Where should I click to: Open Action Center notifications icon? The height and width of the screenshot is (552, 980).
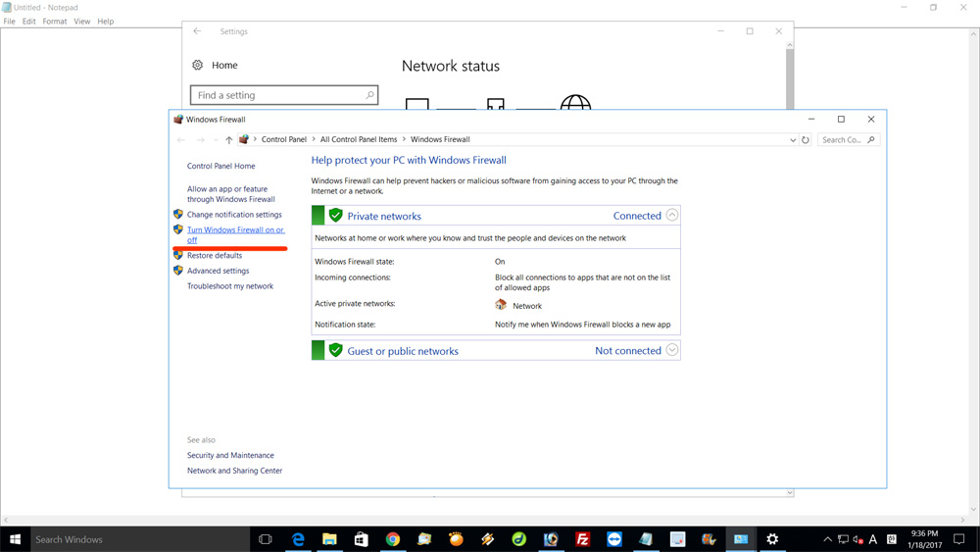(958, 539)
